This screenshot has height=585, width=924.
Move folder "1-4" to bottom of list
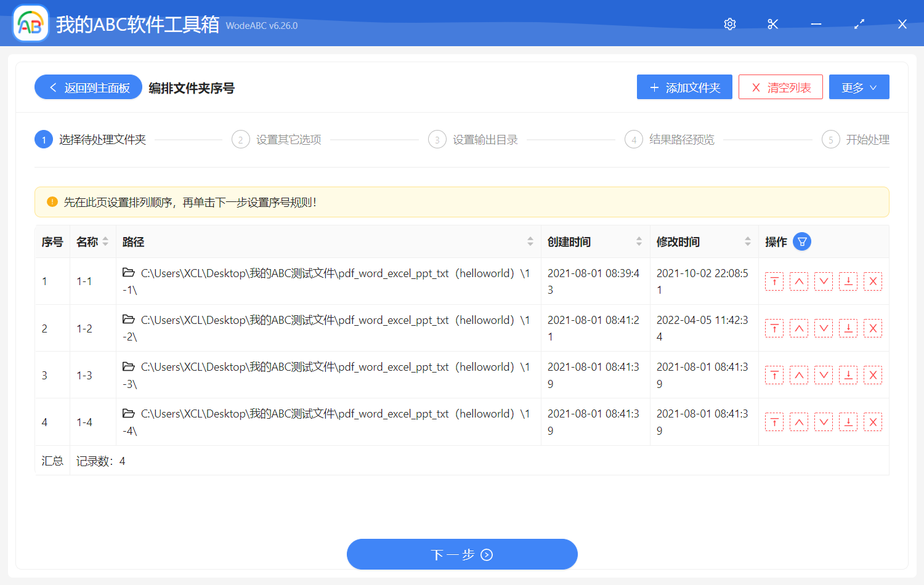point(848,421)
